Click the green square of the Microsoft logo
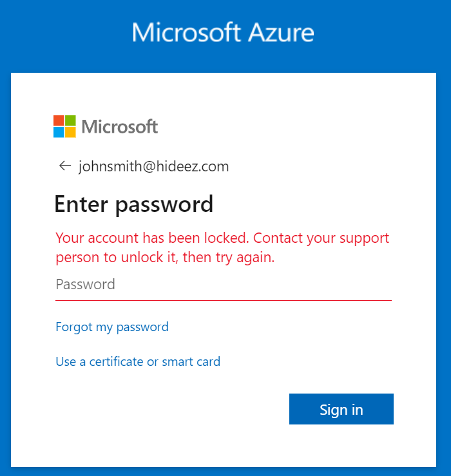 tap(70, 120)
